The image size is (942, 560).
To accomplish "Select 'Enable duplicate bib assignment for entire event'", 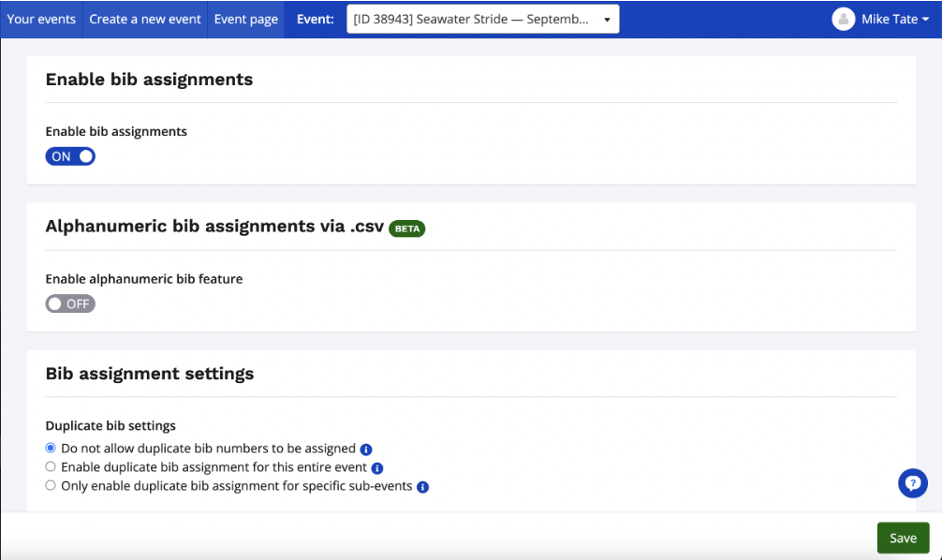I will coord(51,466).
